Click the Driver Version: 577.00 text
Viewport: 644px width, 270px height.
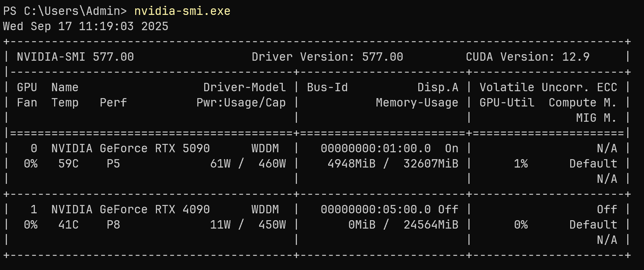pyautogui.click(x=327, y=57)
